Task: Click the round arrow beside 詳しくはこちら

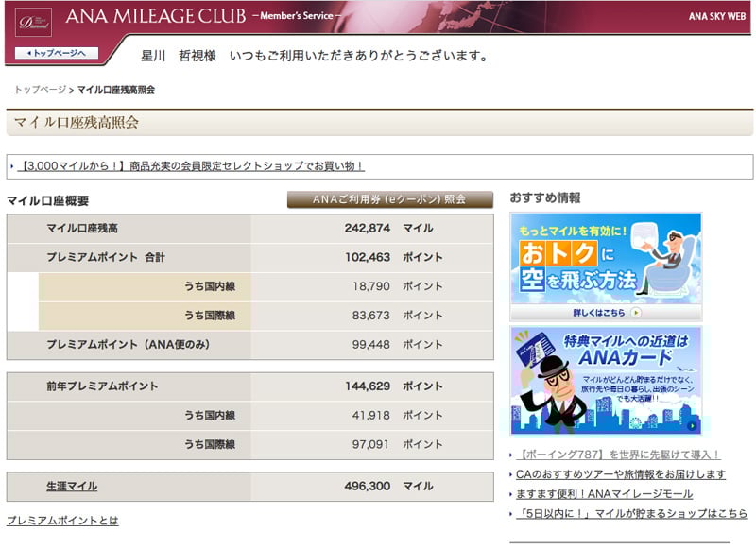Action: [636, 312]
